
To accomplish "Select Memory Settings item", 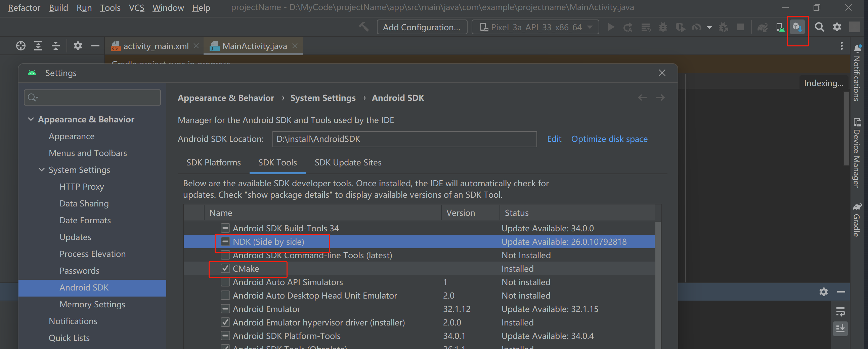I will (92, 304).
